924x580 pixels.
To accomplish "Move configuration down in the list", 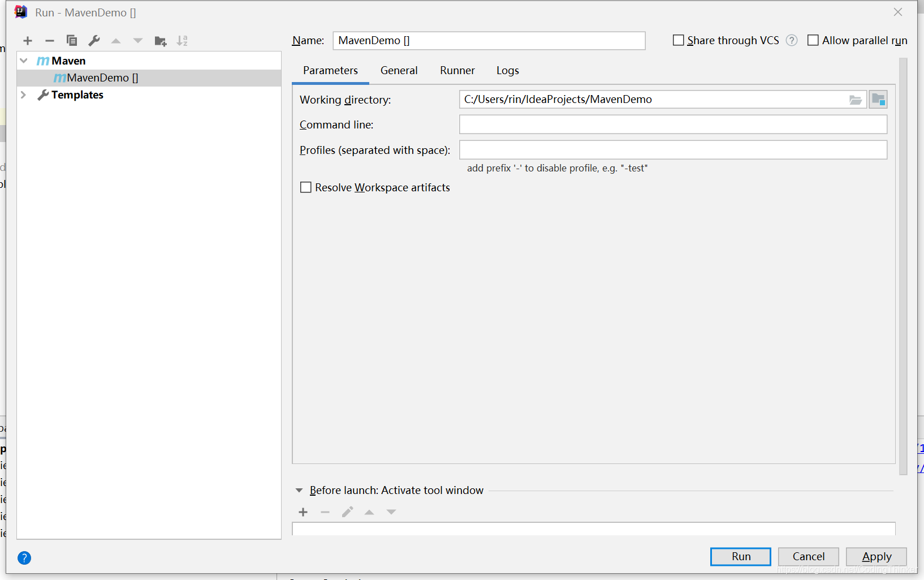I will (138, 41).
